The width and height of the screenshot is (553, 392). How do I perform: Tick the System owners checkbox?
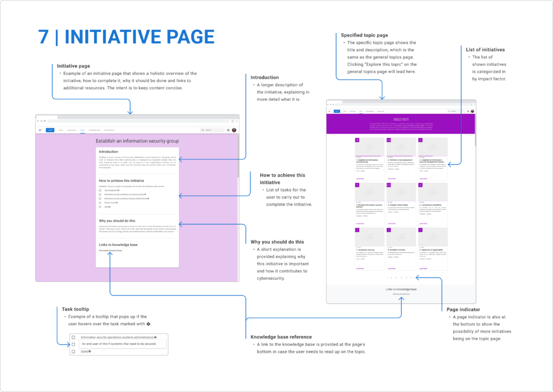100,202
